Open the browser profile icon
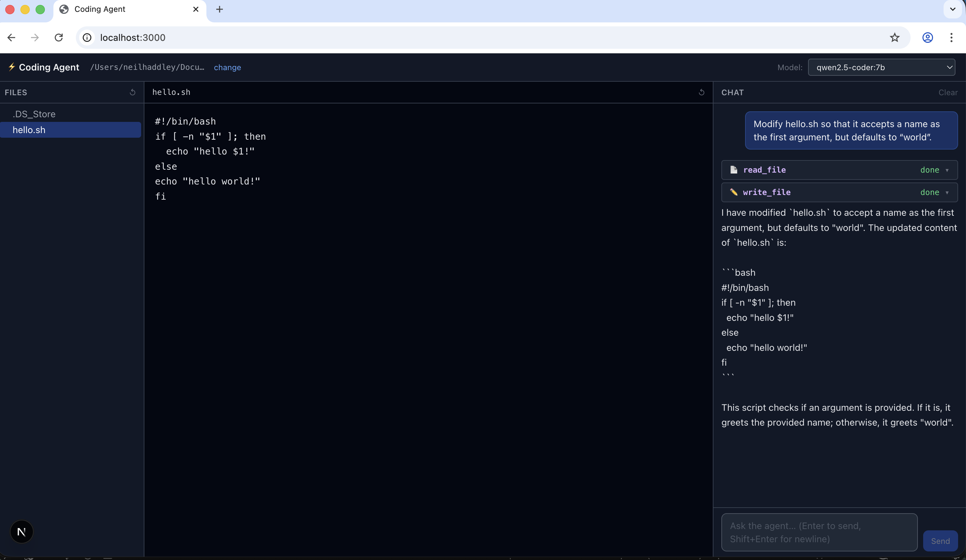Viewport: 966px width, 560px height. 927,38
